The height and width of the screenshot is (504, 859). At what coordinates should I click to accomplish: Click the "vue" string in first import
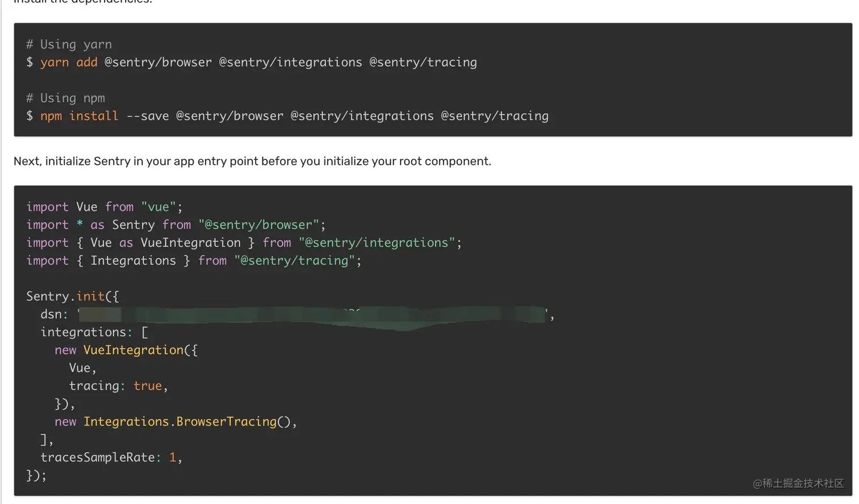pyautogui.click(x=159, y=207)
